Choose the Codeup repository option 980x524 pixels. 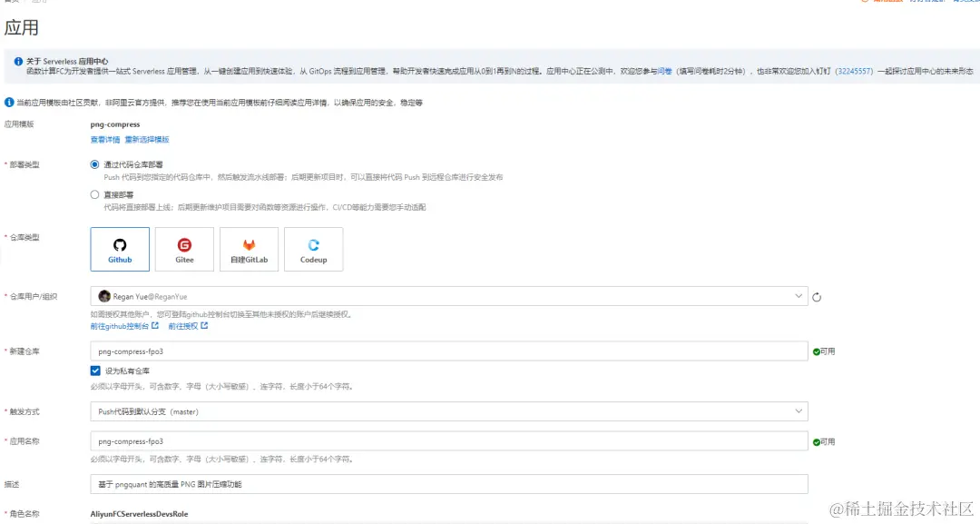313,249
